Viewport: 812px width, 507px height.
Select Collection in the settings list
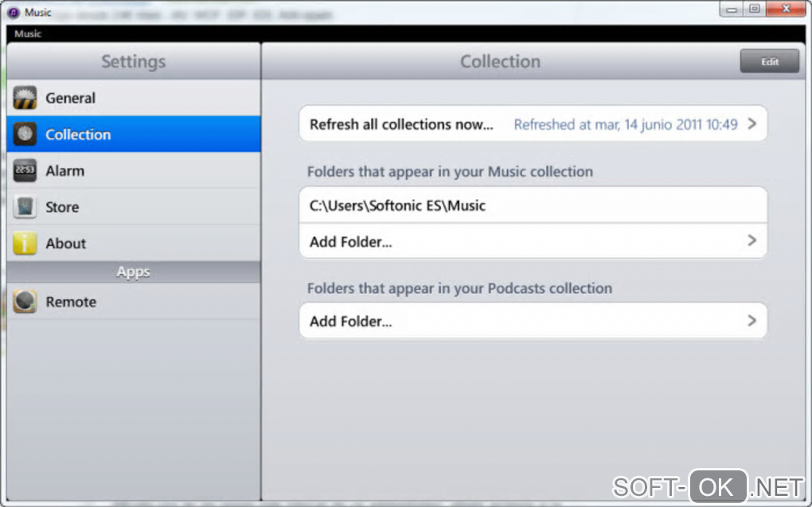coord(134,135)
